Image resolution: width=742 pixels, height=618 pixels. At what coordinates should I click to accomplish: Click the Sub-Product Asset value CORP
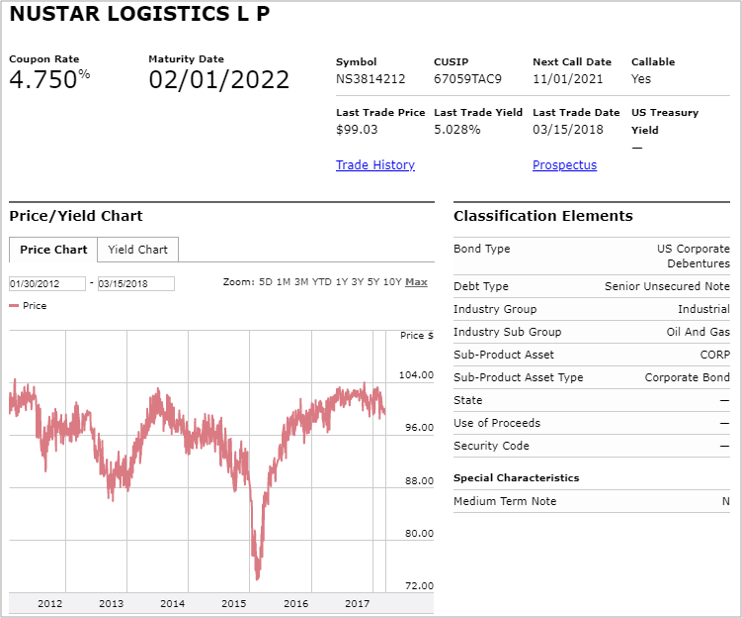(715, 355)
